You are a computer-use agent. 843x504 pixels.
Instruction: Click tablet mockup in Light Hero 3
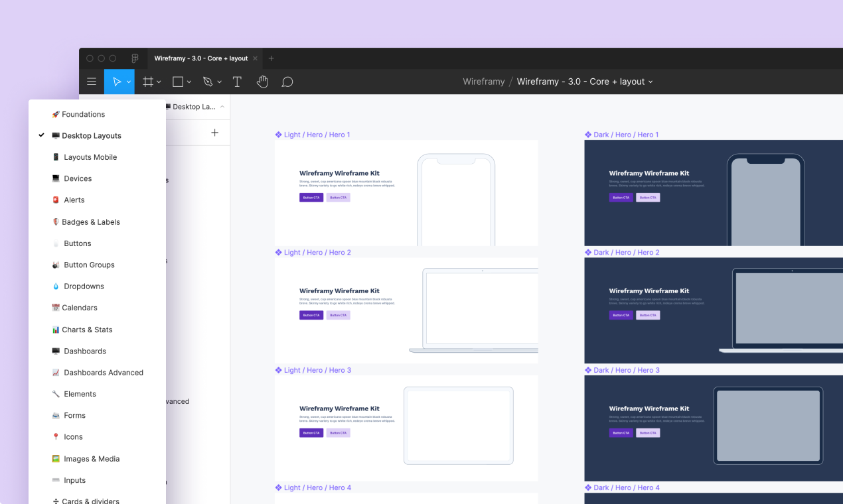(x=459, y=425)
